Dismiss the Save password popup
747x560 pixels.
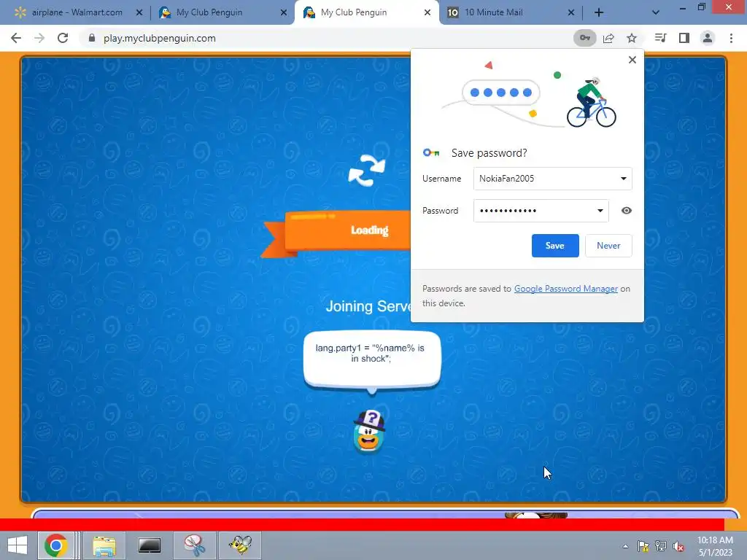[x=632, y=60]
